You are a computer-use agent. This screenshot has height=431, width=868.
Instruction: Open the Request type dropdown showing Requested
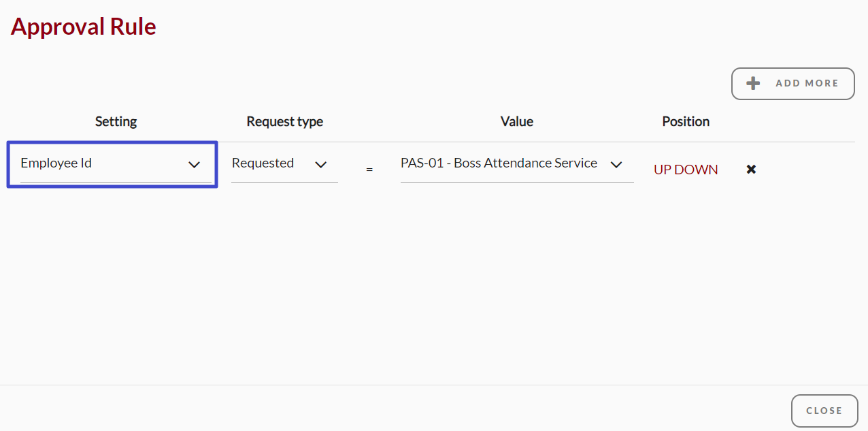pyautogui.click(x=284, y=164)
